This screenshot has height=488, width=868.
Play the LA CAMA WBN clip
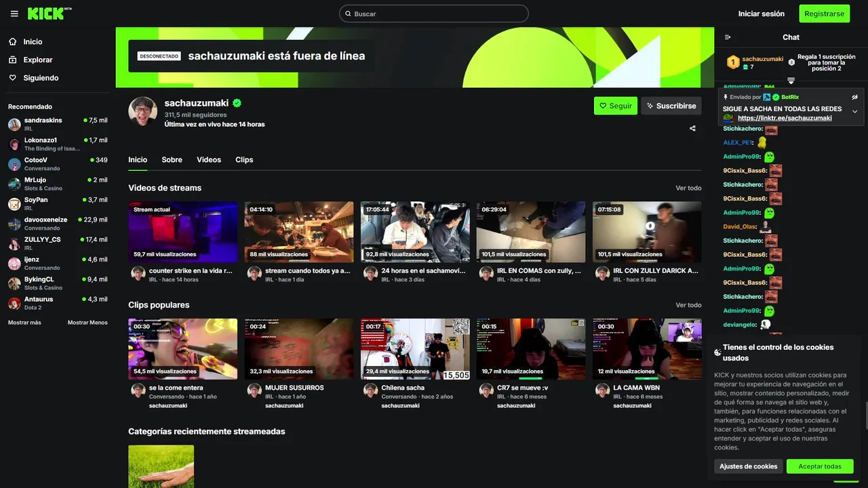(647, 349)
